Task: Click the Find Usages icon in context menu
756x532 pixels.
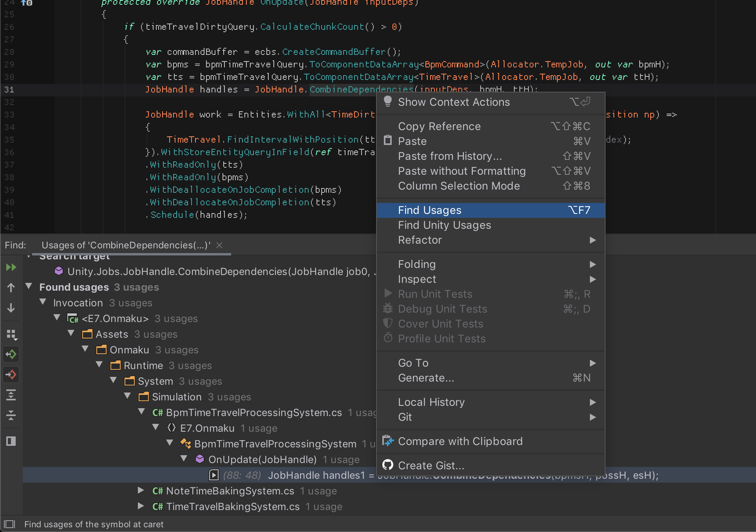Action: pyautogui.click(x=429, y=210)
